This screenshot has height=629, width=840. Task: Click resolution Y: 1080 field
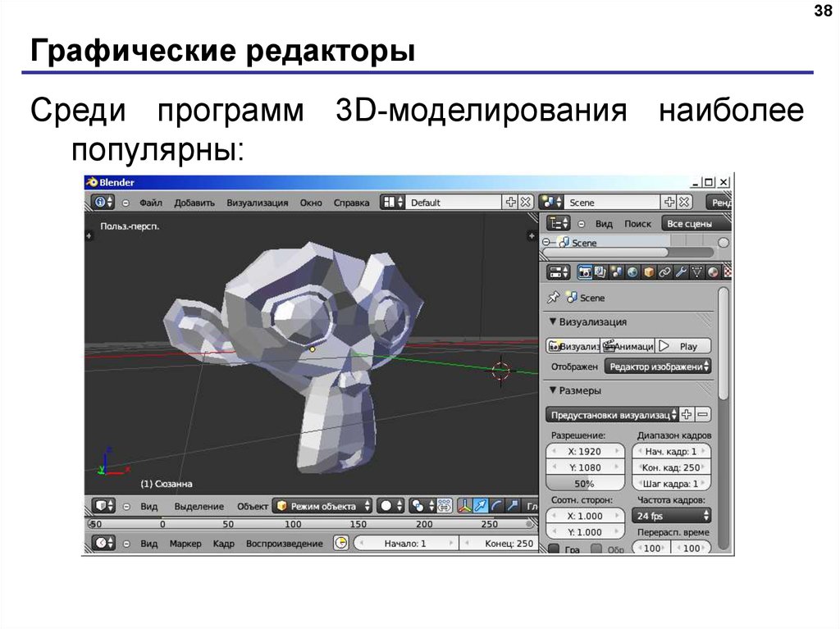coord(585,467)
